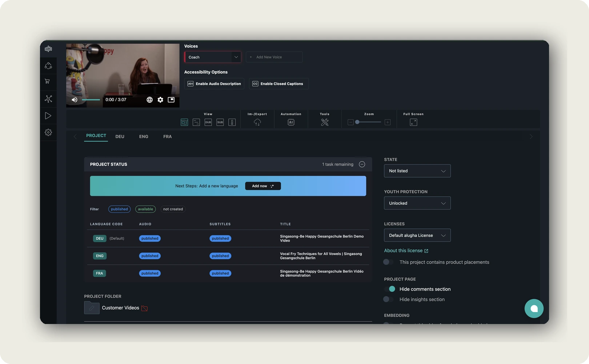The image size is (589, 364).
Task: Switch to the FRA tab
Action: (168, 137)
